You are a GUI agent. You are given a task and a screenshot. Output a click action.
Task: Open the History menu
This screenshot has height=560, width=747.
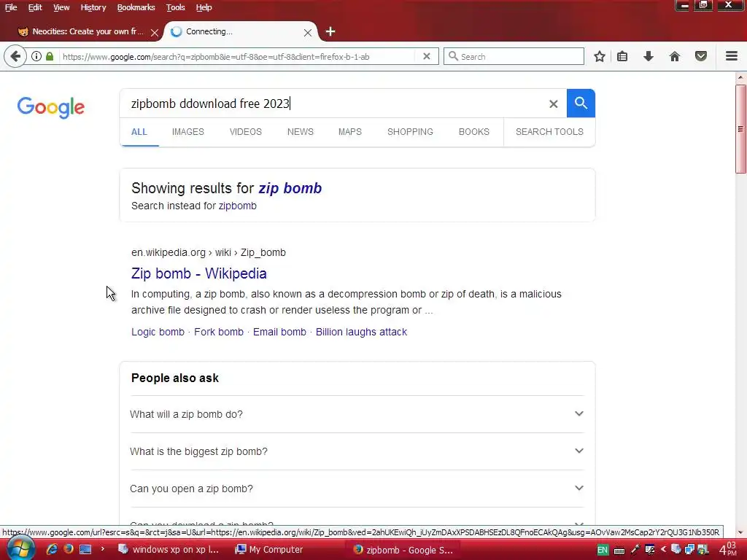coord(93,7)
